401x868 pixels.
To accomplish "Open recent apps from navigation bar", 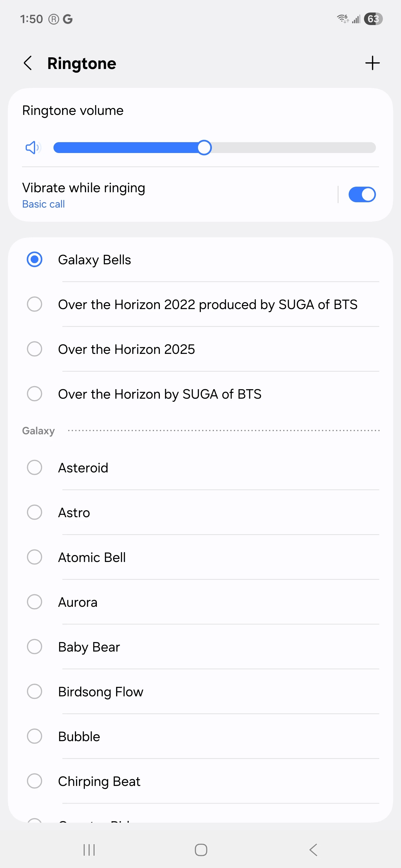I will (89, 849).
